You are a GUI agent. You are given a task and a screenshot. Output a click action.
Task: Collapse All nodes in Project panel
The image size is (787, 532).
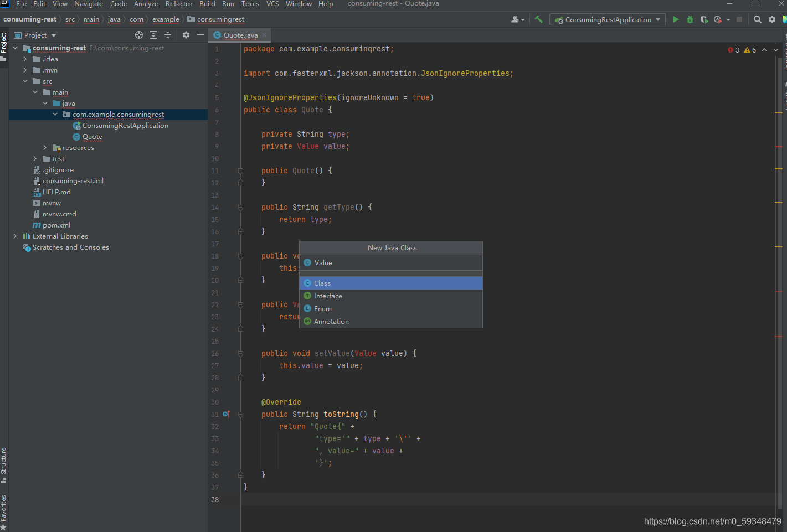point(168,35)
